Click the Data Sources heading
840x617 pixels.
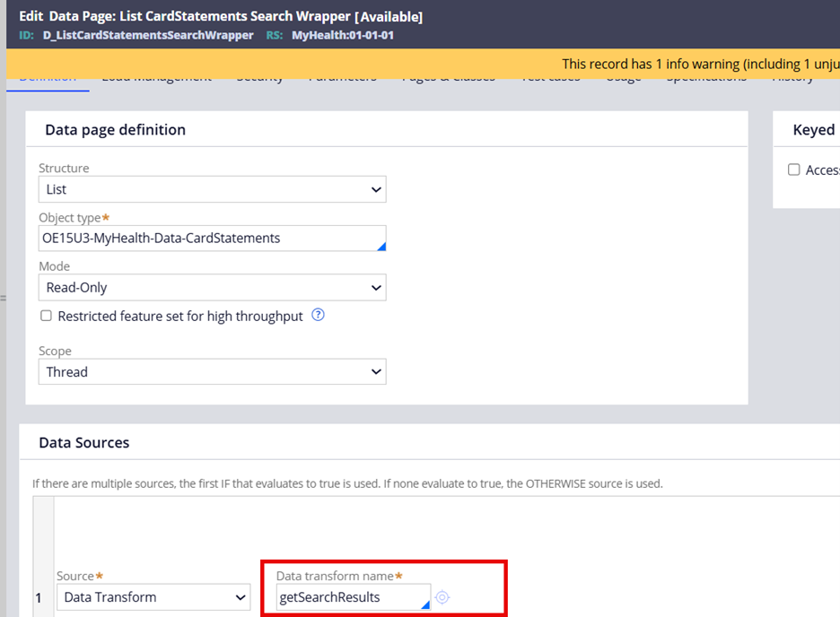pos(84,442)
